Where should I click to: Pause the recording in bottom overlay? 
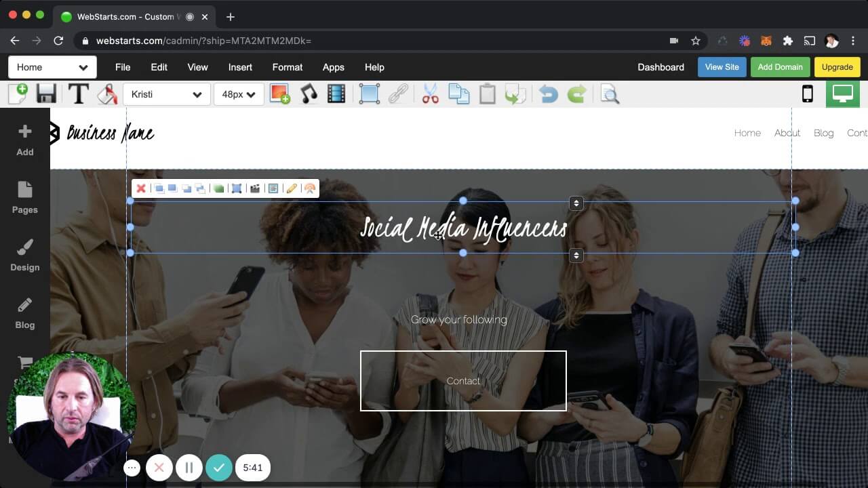point(189,468)
